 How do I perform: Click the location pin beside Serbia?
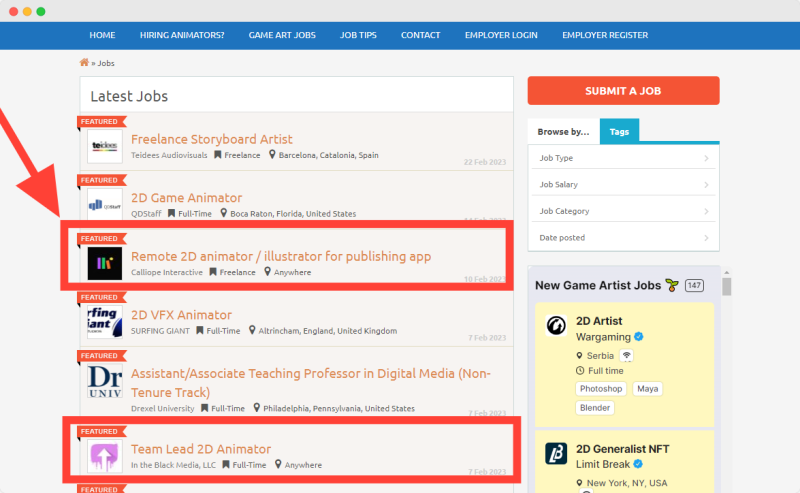click(x=579, y=355)
